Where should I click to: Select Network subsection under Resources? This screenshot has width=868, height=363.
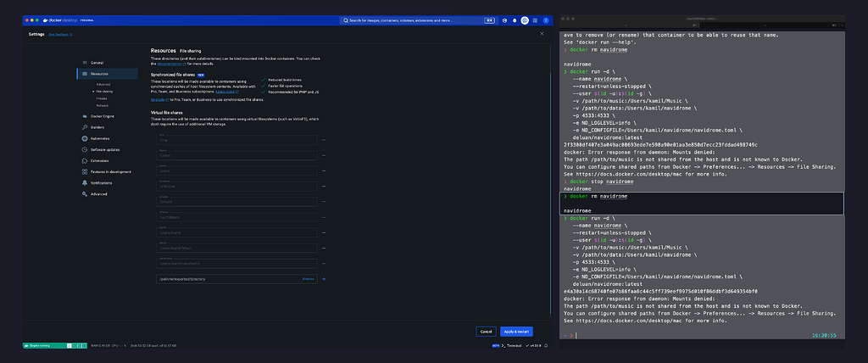click(103, 105)
